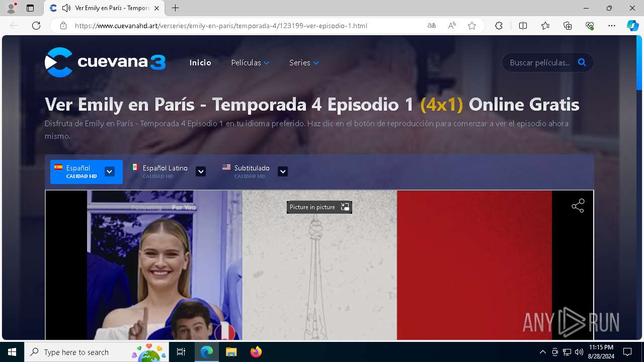Open Edge Settings and more menu
Image resolution: width=644 pixels, height=362 pixels.
(612, 26)
